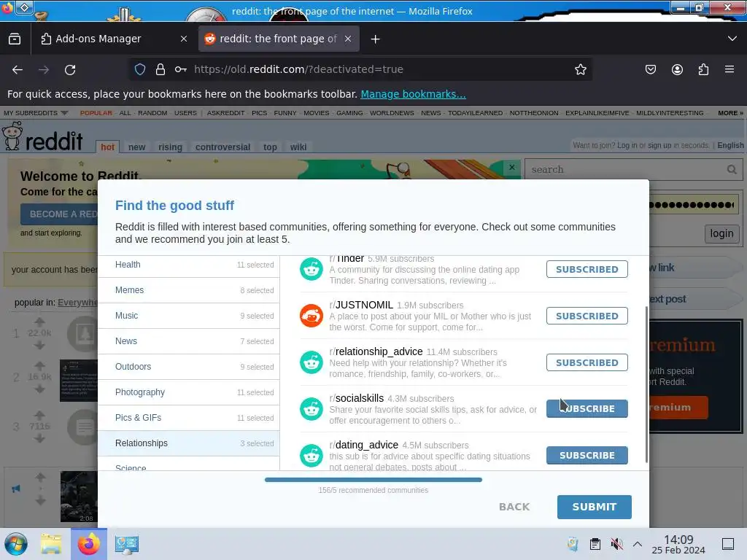Open File Explorer from the taskbar
Image resolution: width=747 pixels, height=560 pixels.
tap(51, 544)
